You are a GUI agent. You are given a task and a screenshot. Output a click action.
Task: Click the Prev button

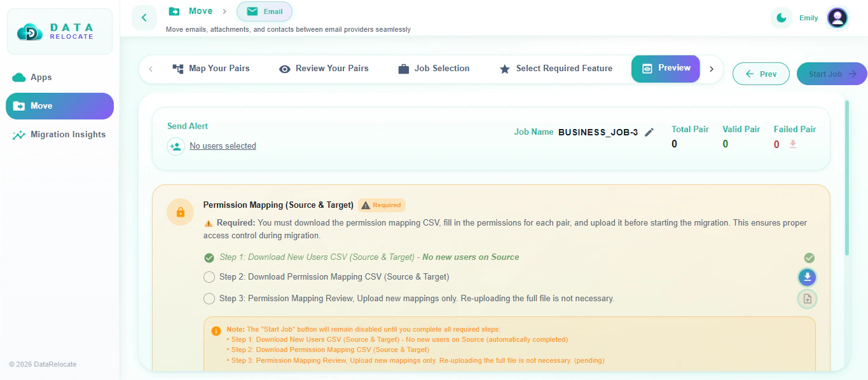761,74
